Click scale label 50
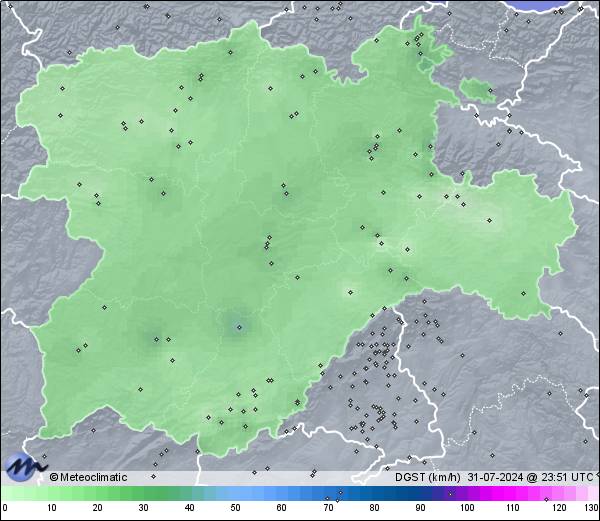The width and height of the screenshot is (600, 521). click(x=236, y=508)
